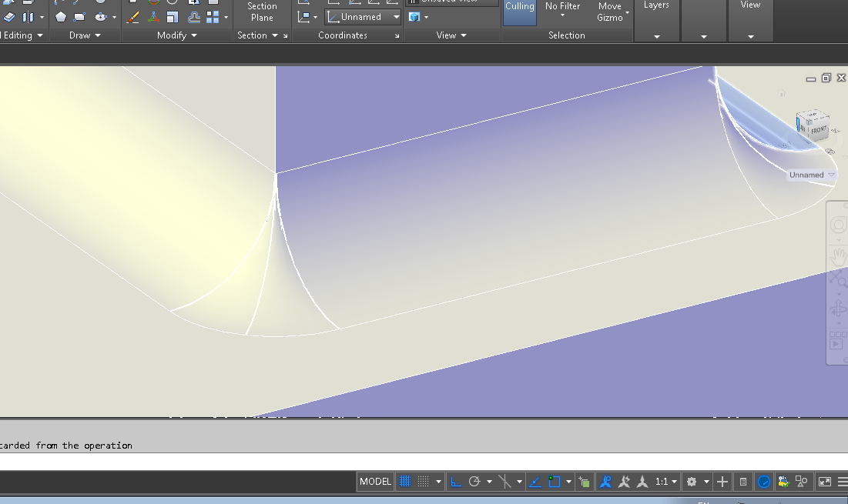Toggle Object Snap Tracking in status bar

coord(535,482)
